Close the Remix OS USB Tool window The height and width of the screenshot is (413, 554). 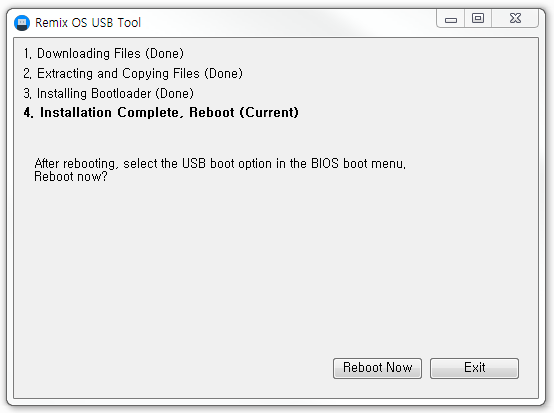(515, 18)
